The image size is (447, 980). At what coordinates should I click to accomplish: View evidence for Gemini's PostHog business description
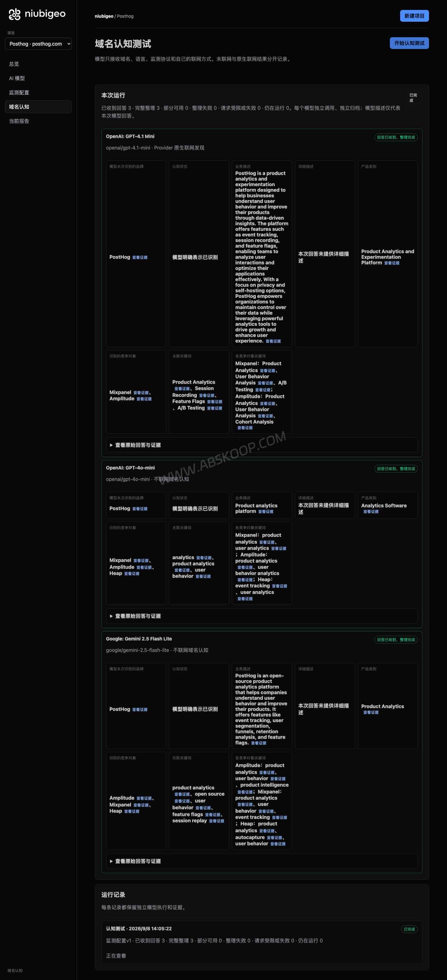click(259, 743)
